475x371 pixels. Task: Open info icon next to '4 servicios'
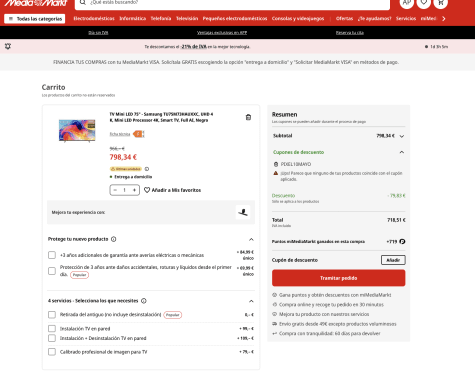click(x=144, y=301)
